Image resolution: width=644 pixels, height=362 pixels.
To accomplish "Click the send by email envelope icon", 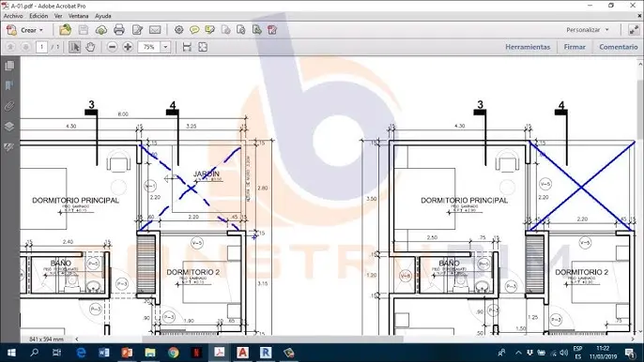I will 155,30.
